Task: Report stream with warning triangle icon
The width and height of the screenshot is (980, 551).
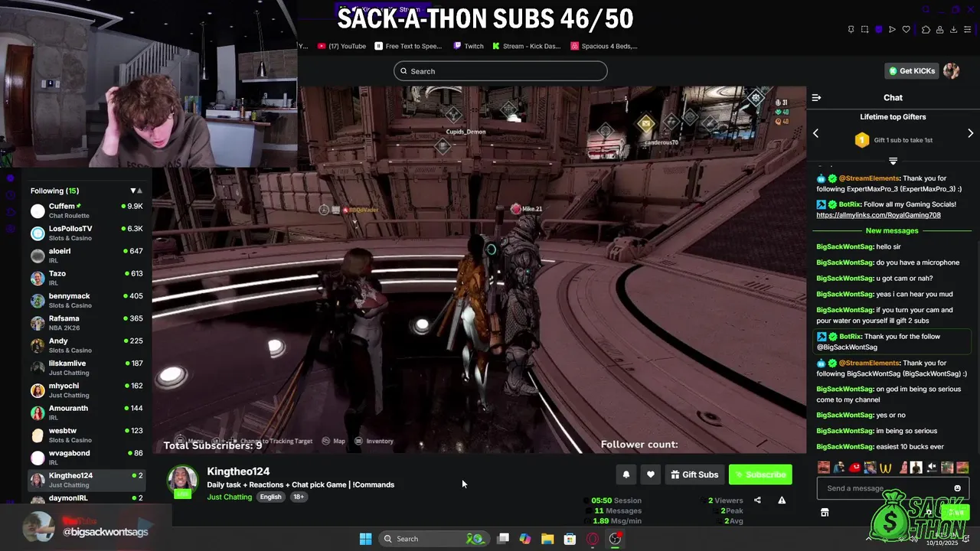Action: click(x=782, y=500)
